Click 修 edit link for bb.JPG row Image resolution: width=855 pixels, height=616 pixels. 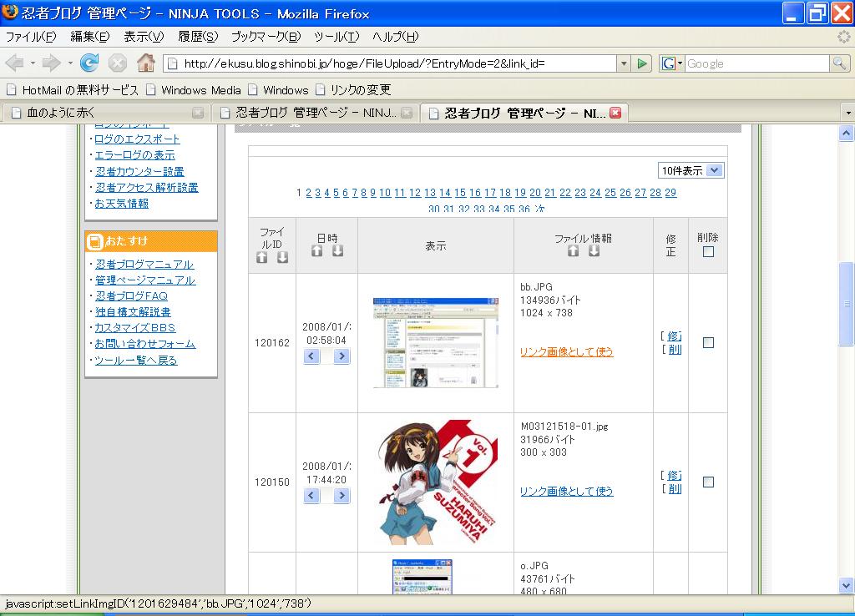click(x=675, y=336)
